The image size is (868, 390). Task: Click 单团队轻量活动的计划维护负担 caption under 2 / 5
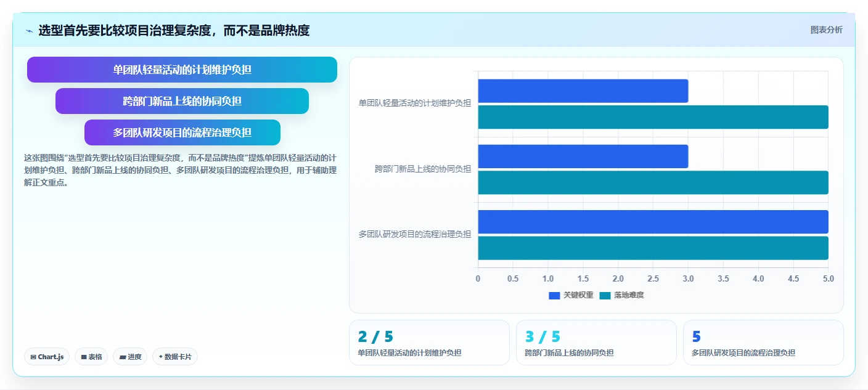pos(409,353)
